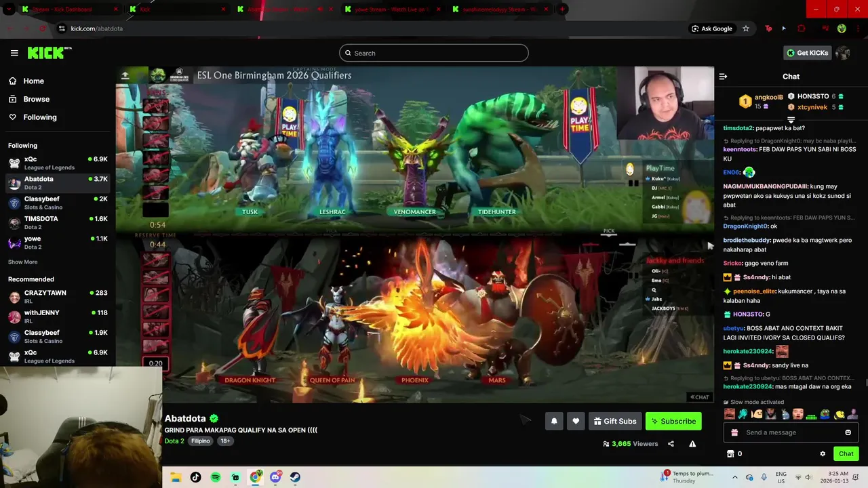Screen dimensions: 868x488
Task: Click the green Chat send button
Action: [846, 453]
